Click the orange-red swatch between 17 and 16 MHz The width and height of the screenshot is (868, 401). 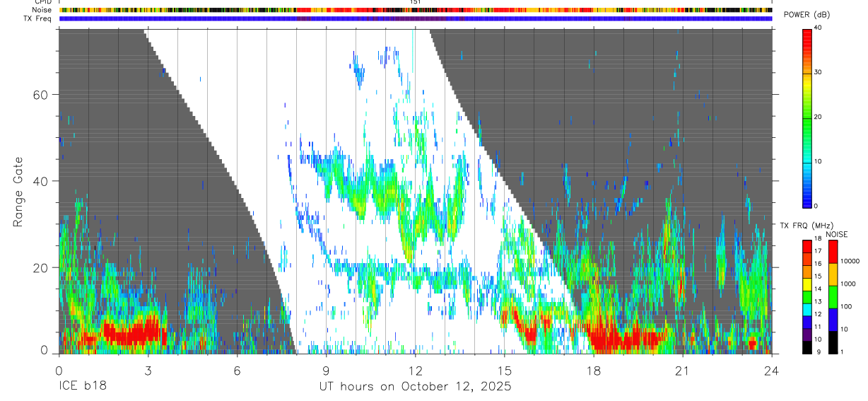[x=807, y=257]
